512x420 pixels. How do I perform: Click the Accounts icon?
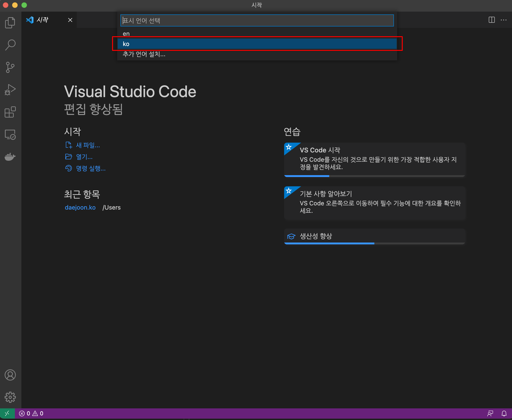(x=10, y=375)
